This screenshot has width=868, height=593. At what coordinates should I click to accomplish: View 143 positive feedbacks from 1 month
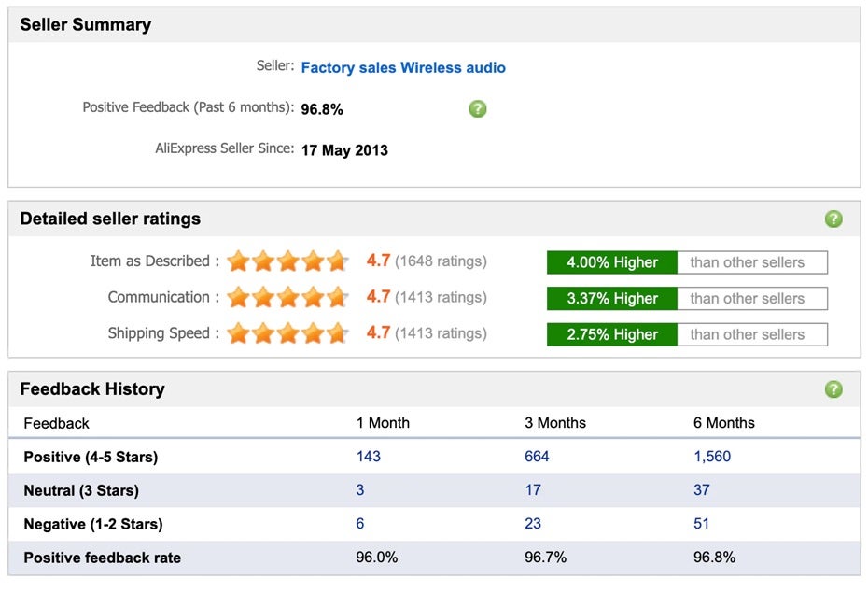(x=369, y=457)
